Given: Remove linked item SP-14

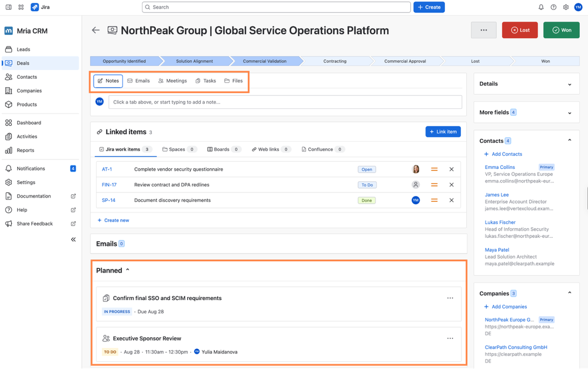Looking at the screenshot, I should [451, 200].
